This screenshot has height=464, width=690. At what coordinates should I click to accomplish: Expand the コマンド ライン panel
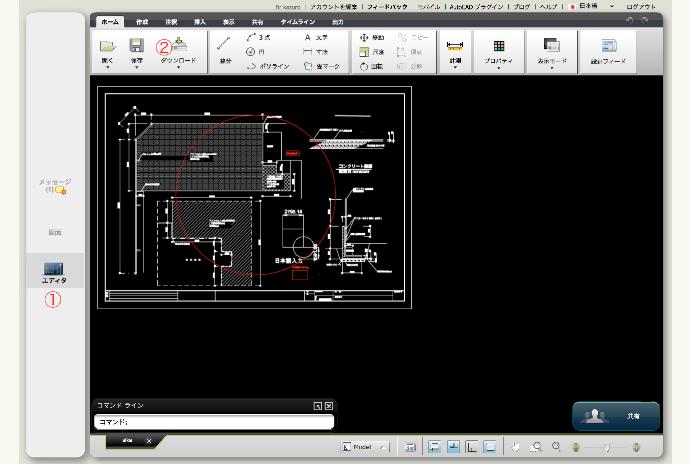318,406
